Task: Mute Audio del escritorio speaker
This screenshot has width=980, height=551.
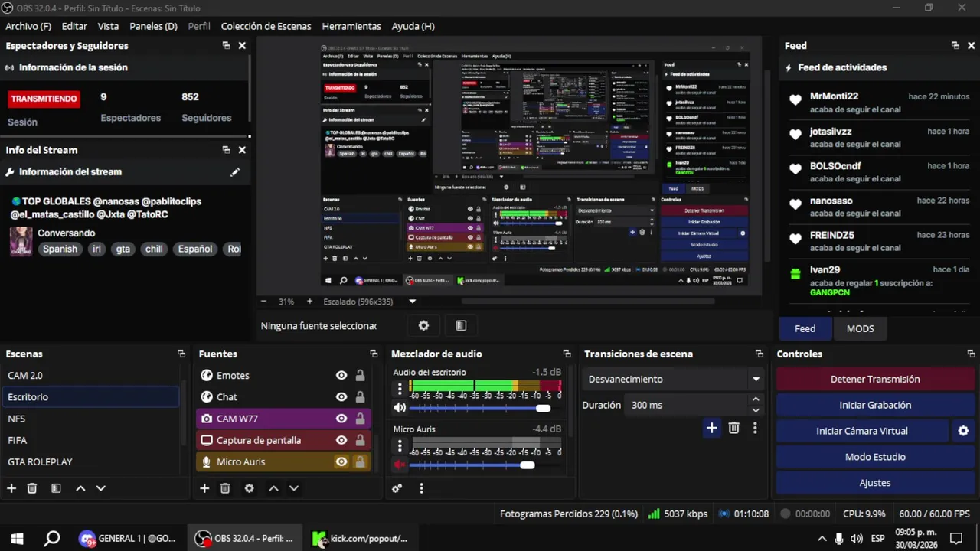Action: 400,408
